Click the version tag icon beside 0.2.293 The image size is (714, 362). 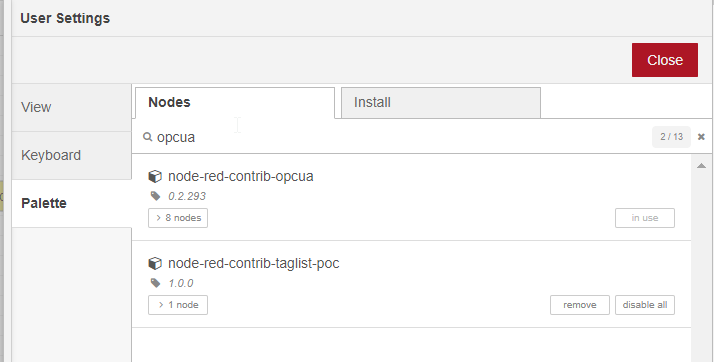tap(156, 196)
